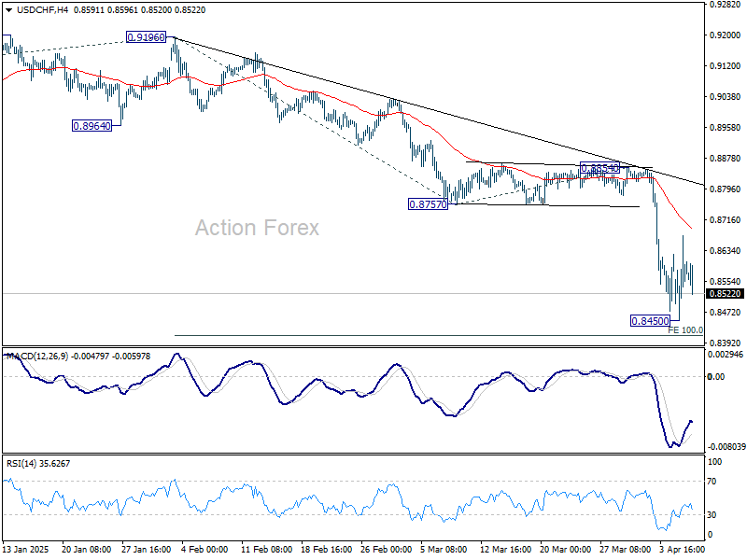Image resolution: width=747 pixels, height=560 pixels.
Task: Select the 27 Mar 08:00 time label
Action: (625, 550)
